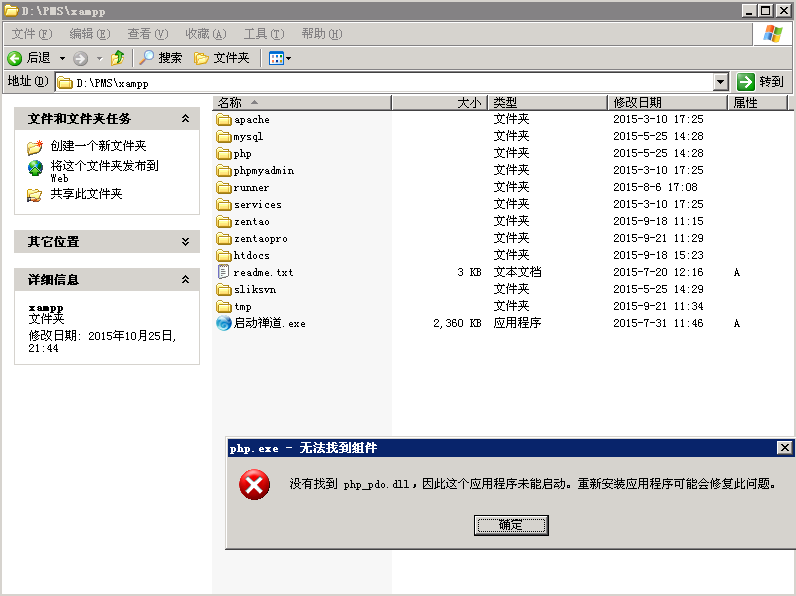Click 创建一个新文件夹 link
This screenshot has height=596, width=796.
tap(98, 146)
